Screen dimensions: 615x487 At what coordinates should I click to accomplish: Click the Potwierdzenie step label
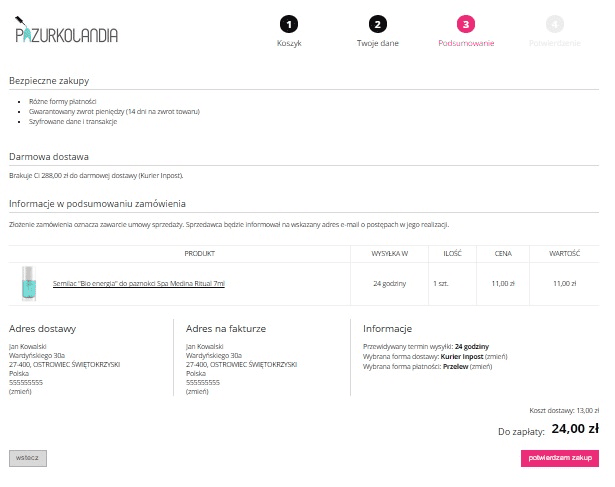pos(555,43)
